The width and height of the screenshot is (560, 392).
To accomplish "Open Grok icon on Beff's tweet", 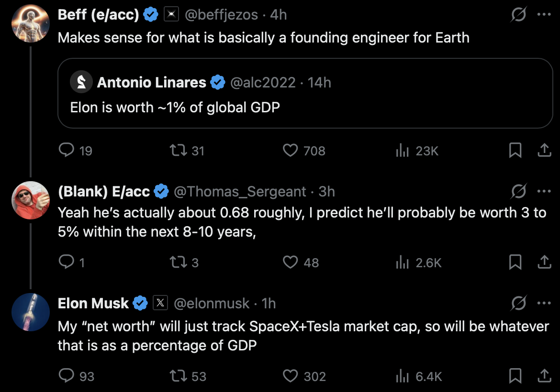I will point(517,15).
